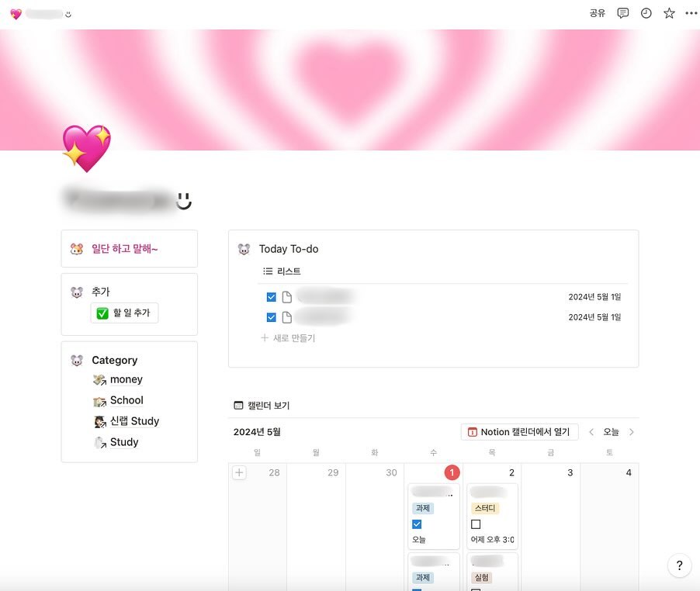The width and height of the screenshot is (700, 591).
Task: Open the School page link
Action: 126,400
